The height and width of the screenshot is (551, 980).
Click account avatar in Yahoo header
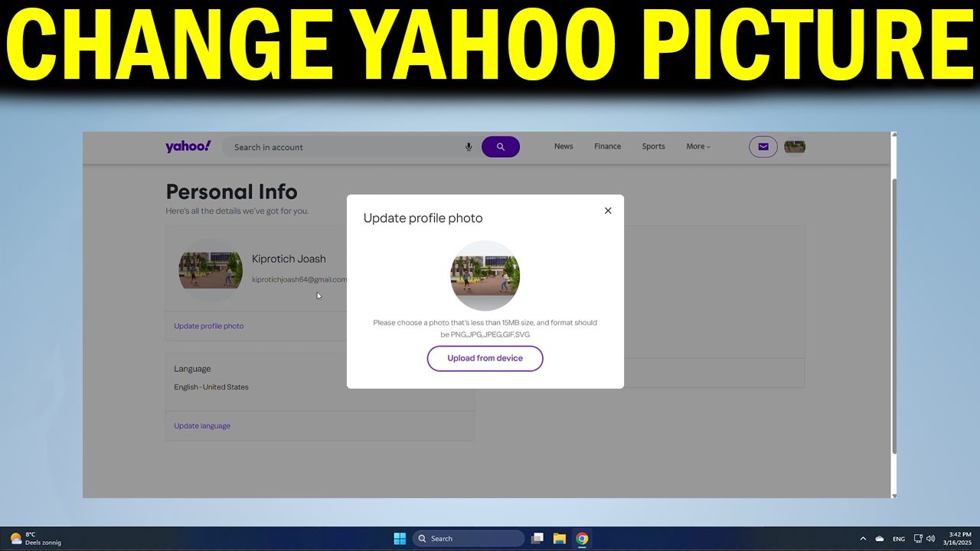tap(795, 147)
